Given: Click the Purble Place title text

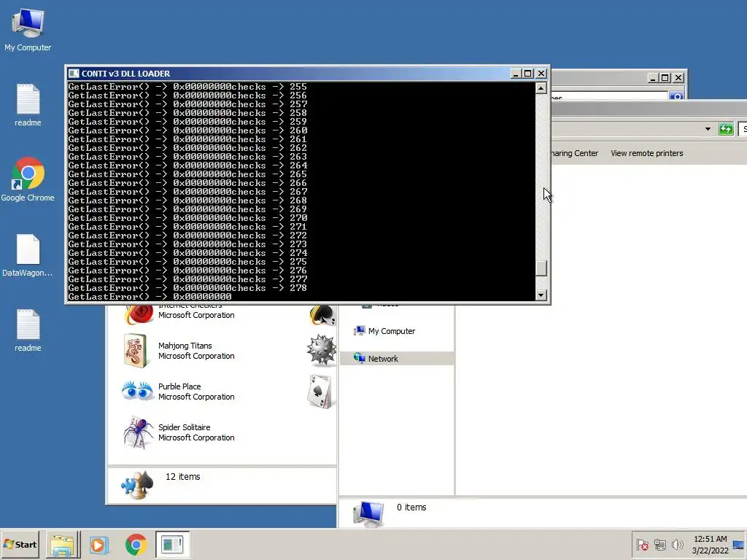Looking at the screenshot, I should (179, 386).
